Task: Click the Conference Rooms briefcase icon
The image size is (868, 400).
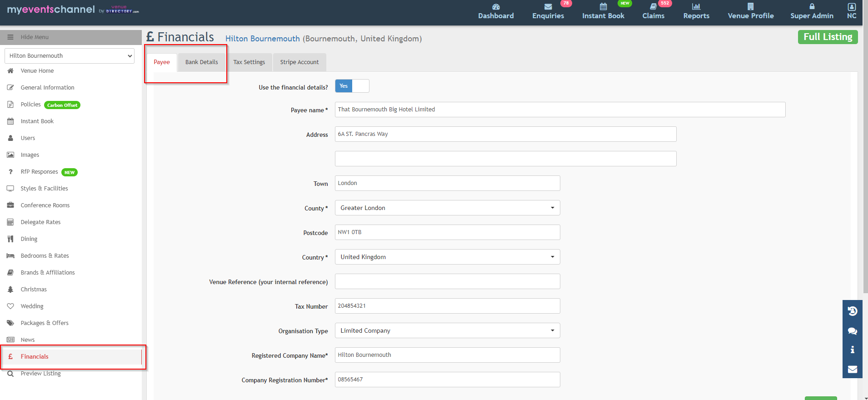Action: pyautogui.click(x=10, y=205)
